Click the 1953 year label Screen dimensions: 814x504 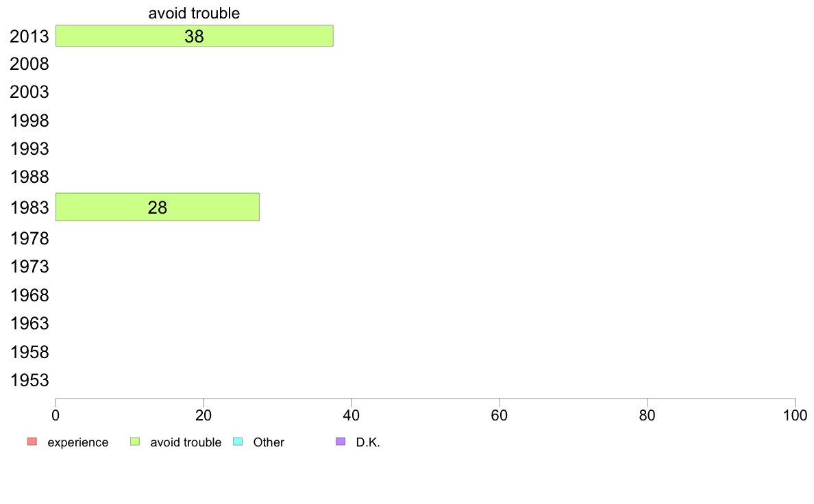pyautogui.click(x=29, y=381)
